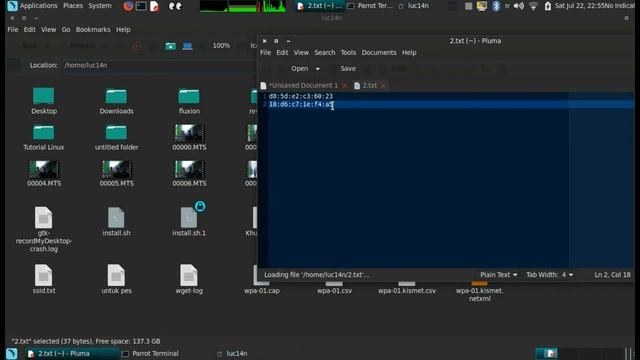Open the Wi-Fi network indicator

coord(533,6)
